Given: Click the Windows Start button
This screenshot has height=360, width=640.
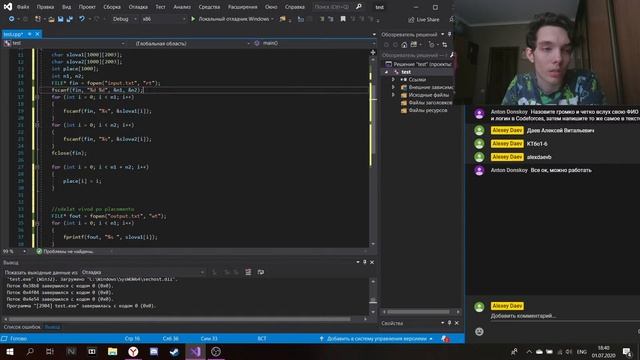Looking at the screenshot, I should pyautogui.click(x=9, y=351).
